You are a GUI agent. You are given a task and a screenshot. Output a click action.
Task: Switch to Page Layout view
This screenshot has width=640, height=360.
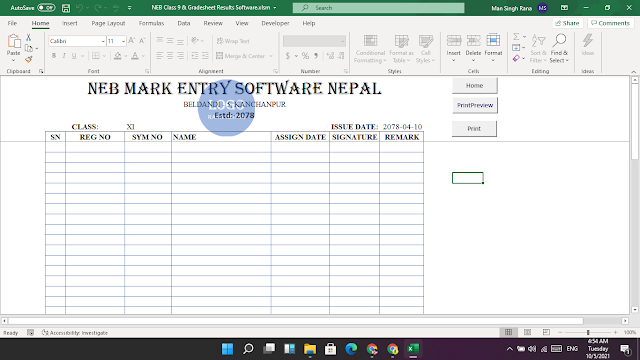(527, 332)
